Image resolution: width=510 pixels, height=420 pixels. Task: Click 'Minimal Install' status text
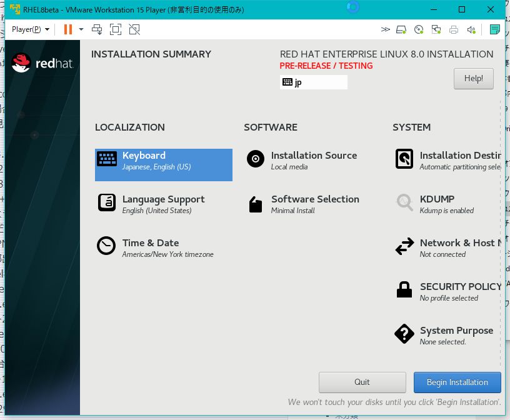[x=292, y=211]
